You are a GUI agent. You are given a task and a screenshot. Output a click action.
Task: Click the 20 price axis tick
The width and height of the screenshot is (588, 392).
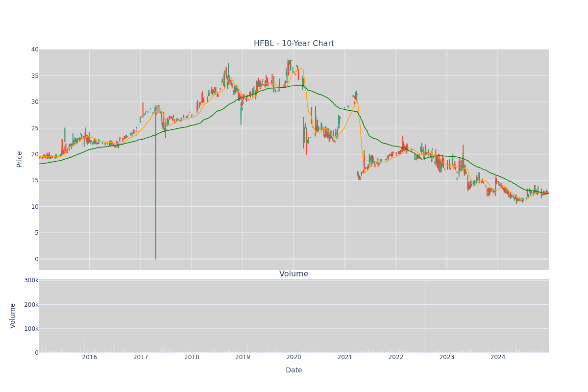click(x=35, y=154)
